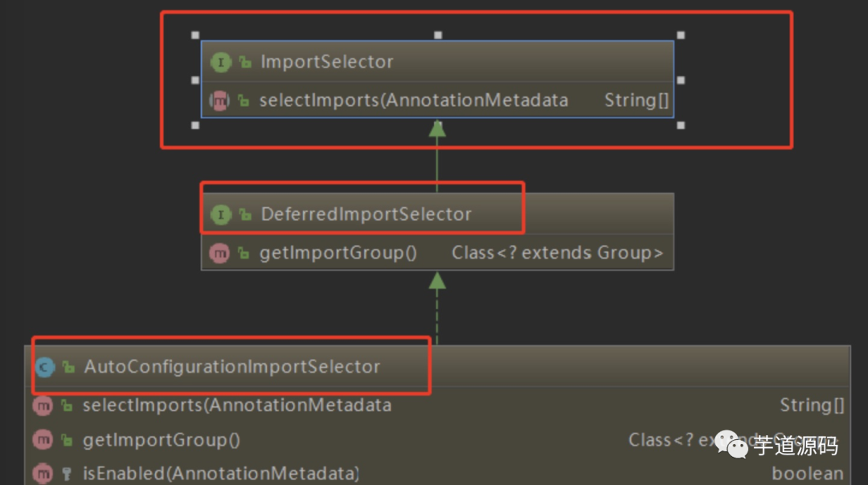
Task: Click the right-middle selection handle of ImportSelector
Action: 681,80
